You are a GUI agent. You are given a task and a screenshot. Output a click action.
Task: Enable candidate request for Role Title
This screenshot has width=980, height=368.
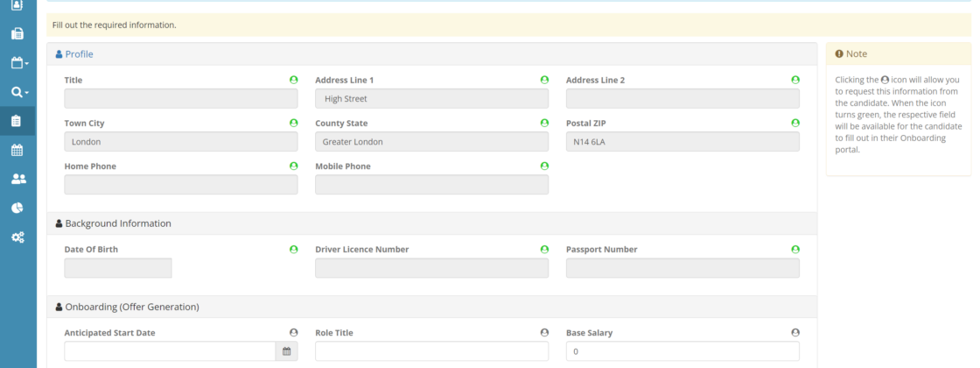(544, 333)
